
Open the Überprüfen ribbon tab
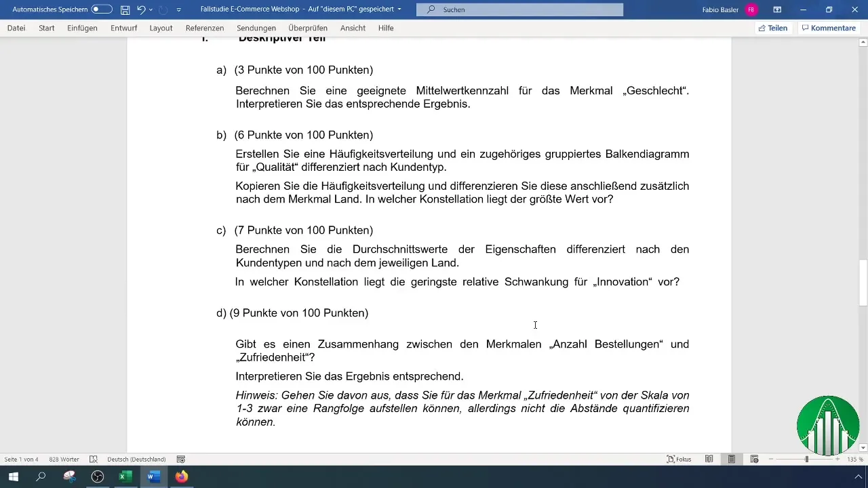click(308, 28)
